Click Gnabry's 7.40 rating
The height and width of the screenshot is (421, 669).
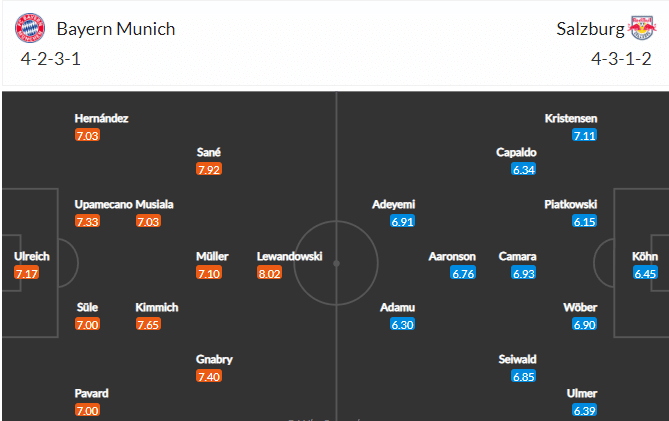[209, 376]
